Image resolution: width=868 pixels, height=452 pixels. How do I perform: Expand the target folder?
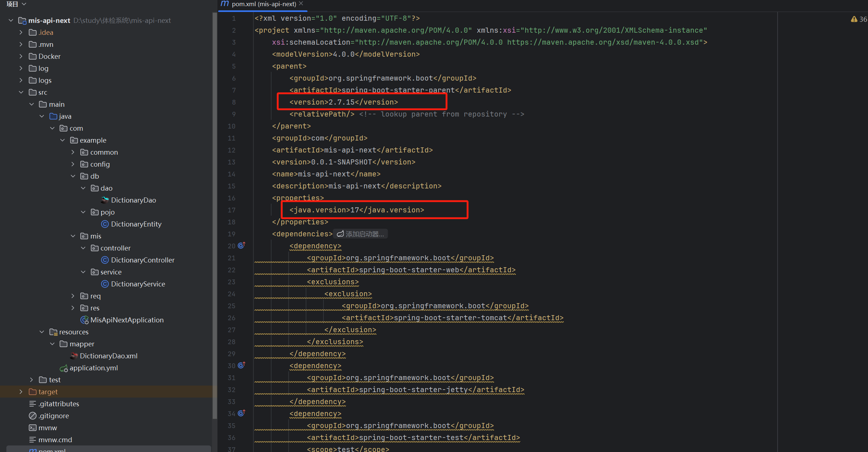coord(21,392)
